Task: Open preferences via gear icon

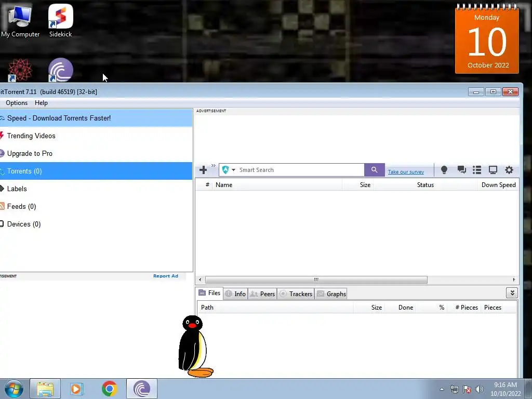Action: (x=509, y=170)
